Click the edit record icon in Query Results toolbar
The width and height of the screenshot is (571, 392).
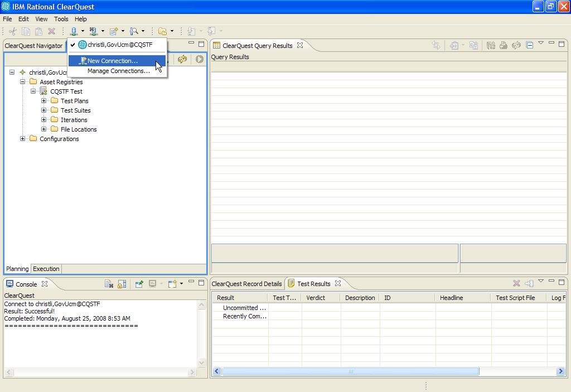point(454,45)
